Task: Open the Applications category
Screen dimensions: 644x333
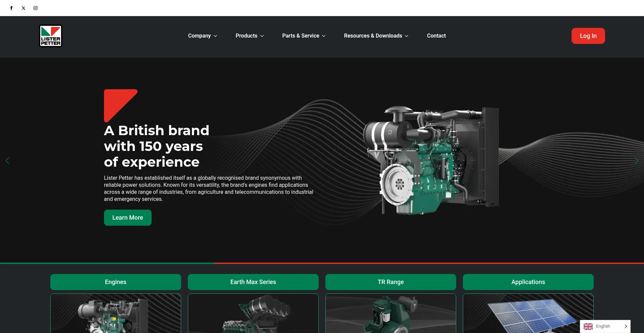Action: [528, 282]
